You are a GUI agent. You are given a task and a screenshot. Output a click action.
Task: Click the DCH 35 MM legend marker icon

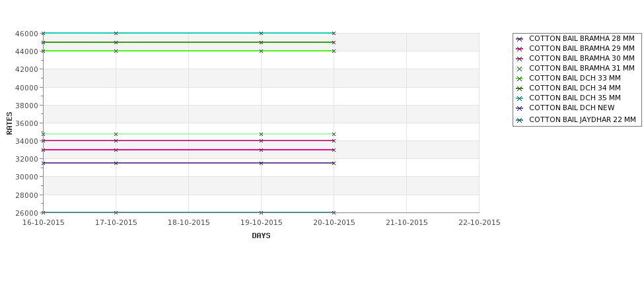519,98
